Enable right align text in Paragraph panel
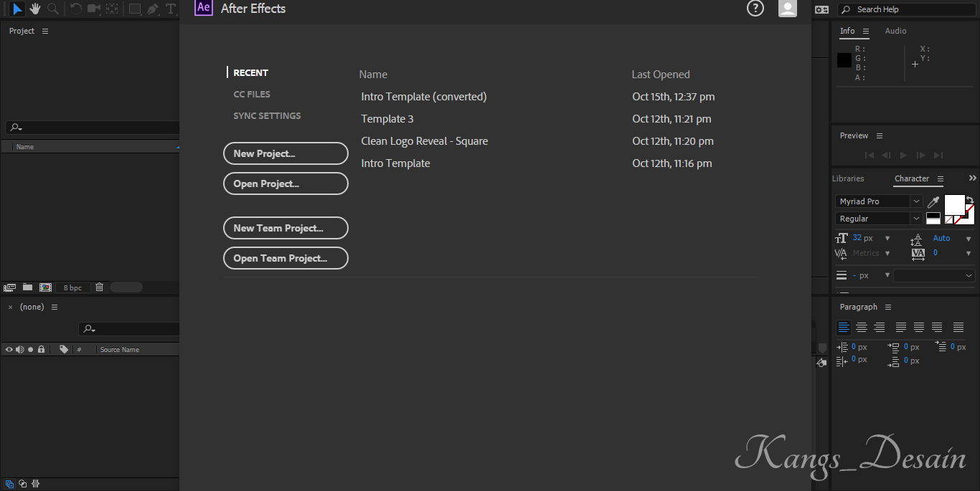 pyautogui.click(x=880, y=327)
